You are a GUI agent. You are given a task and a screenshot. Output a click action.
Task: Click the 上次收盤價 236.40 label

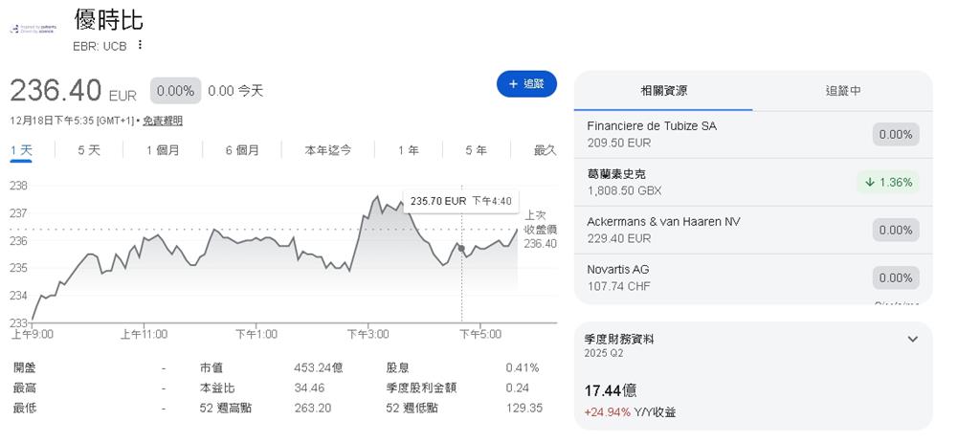[x=540, y=229]
